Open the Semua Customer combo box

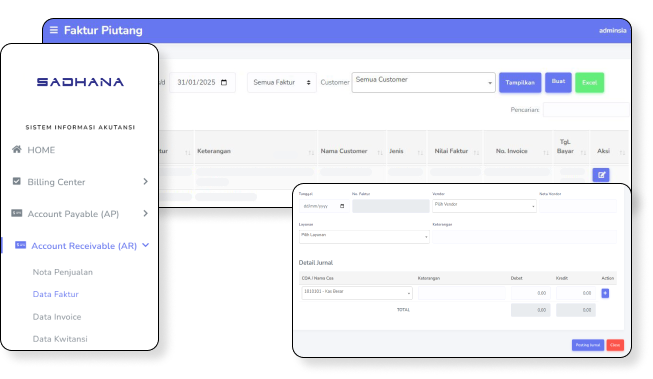(x=424, y=82)
